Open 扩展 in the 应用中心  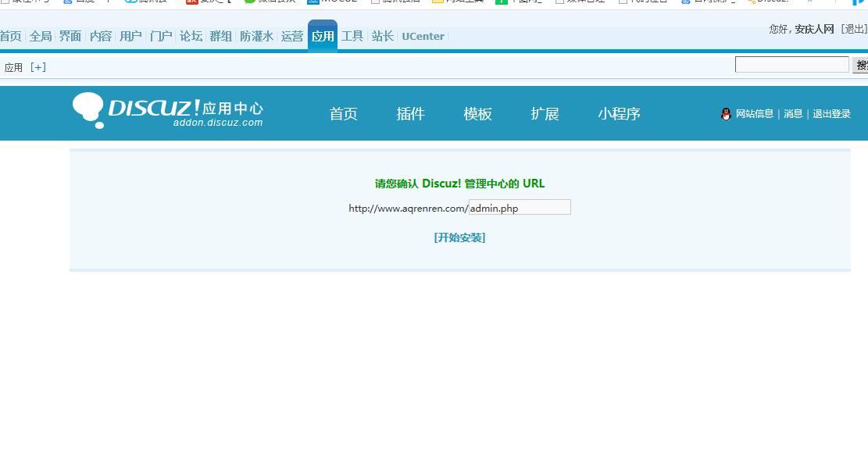pos(545,114)
